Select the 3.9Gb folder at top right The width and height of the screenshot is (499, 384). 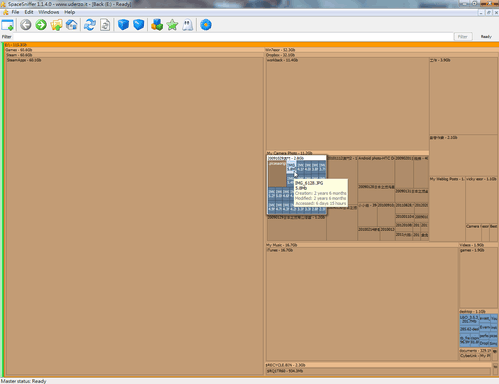click(x=463, y=96)
